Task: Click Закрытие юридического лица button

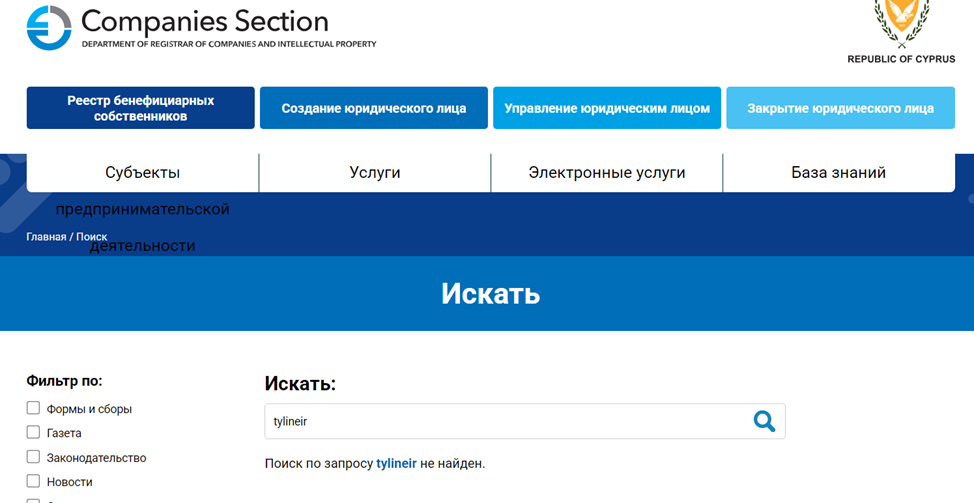Action: pos(840,108)
